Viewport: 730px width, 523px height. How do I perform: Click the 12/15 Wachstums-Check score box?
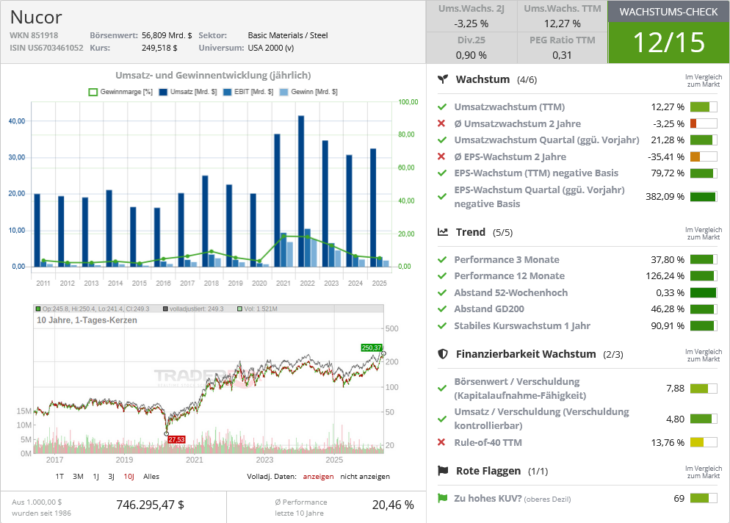669,42
